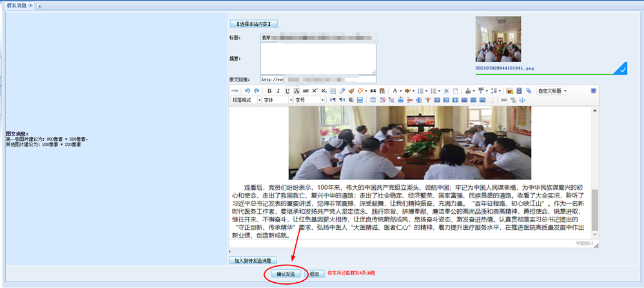
Task: Toggle bold formatting in the editor
Action: click(269, 91)
